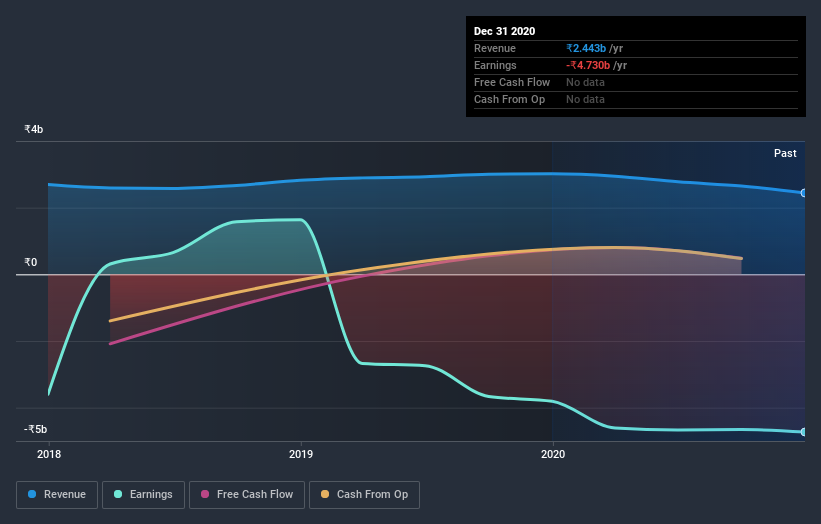821x524 pixels.
Task: Click the 2020 x-axis label
Action: coord(553,454)
